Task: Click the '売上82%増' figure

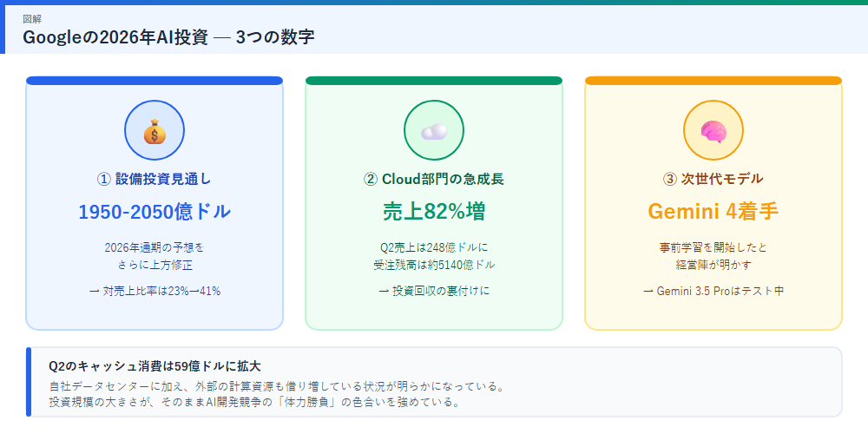Action: tap(434, 212)
